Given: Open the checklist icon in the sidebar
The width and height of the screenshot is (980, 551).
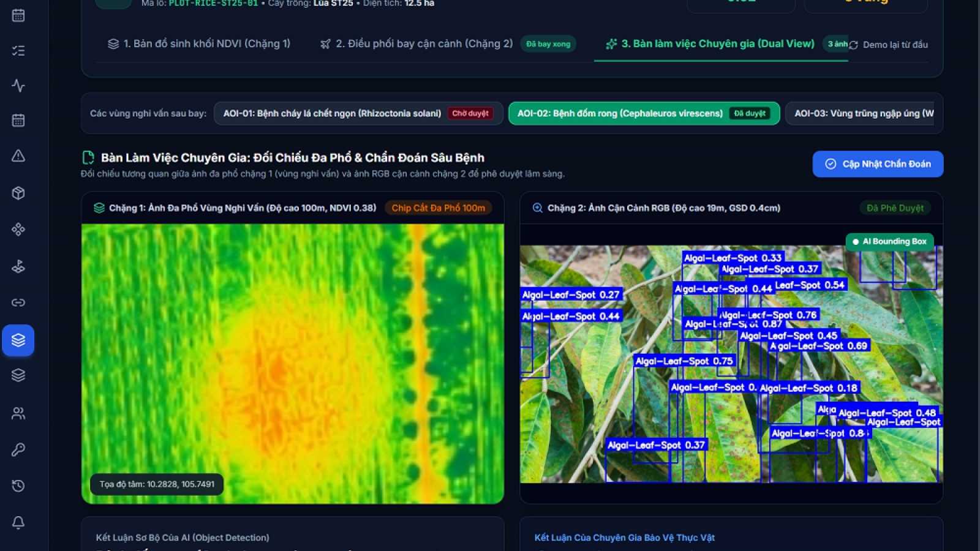Looking at the screenshot, I should [x=18, y=50].
